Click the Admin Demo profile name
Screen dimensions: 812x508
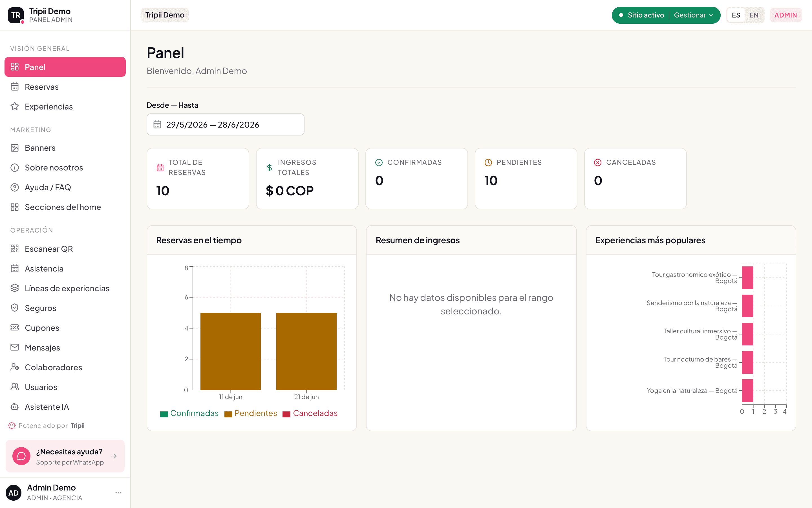51,487
